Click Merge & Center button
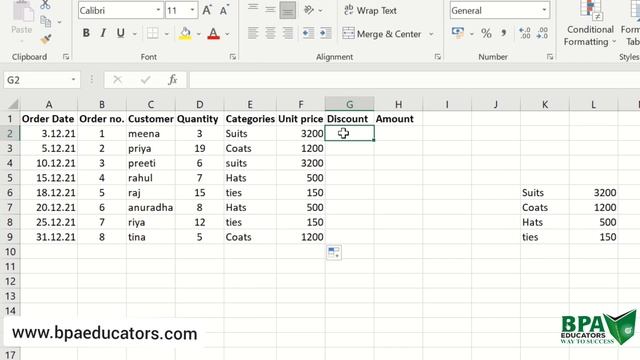 click(382, 33)
